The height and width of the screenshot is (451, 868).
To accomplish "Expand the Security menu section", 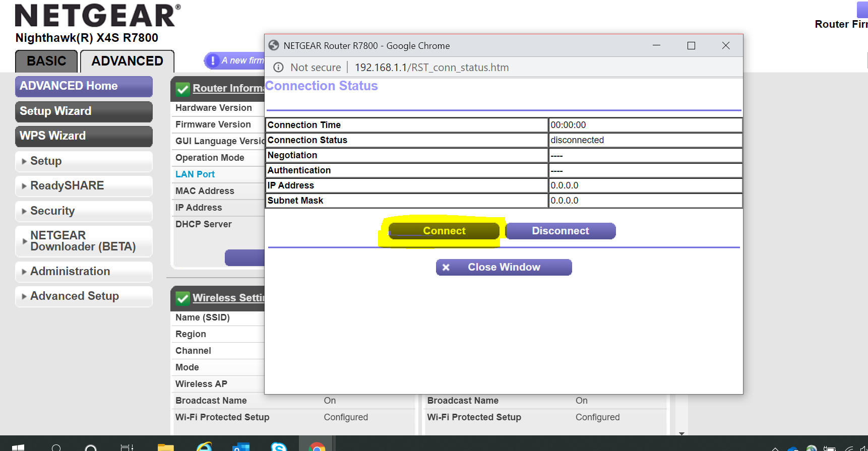I will [x=84, y=211].
